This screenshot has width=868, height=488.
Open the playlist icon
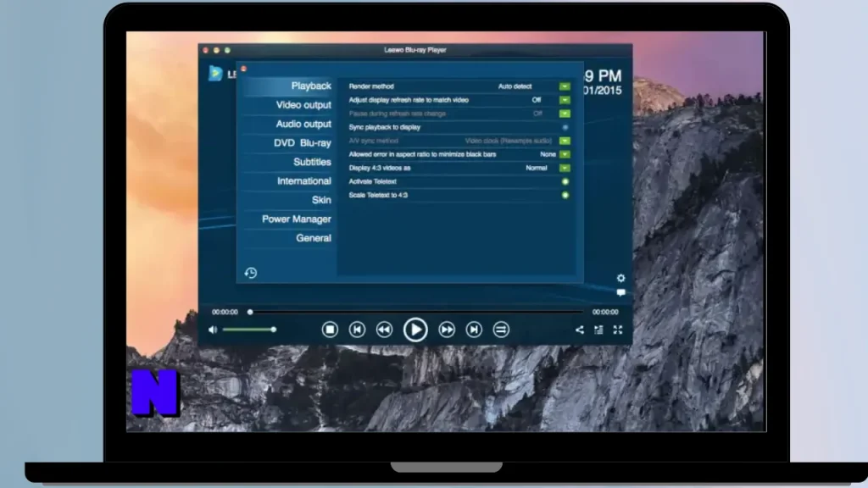point(598,330)
